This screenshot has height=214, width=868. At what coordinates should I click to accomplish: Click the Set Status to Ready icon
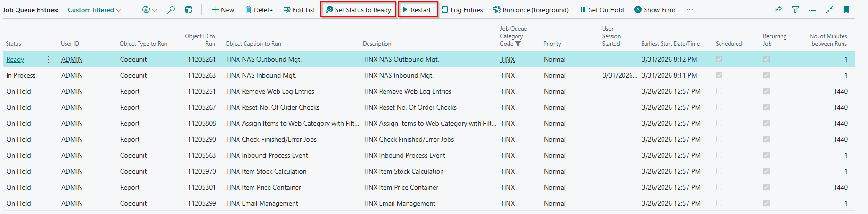[329, 9]
